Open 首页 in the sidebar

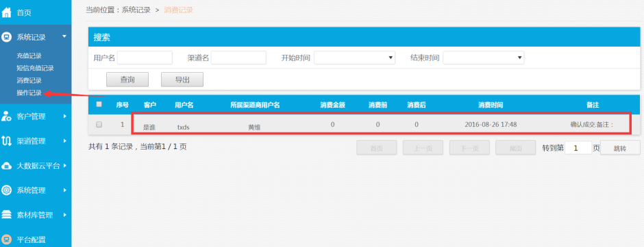pyautogui.click(x=24, y=13)
